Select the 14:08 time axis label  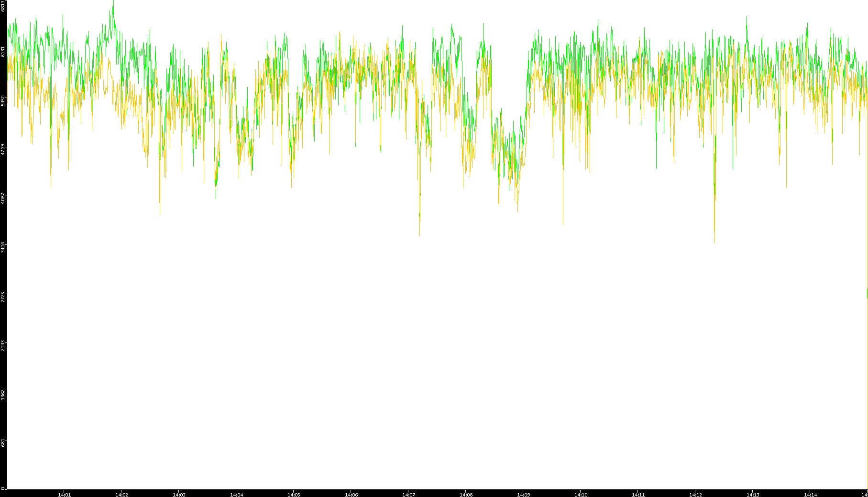[466, 495]
